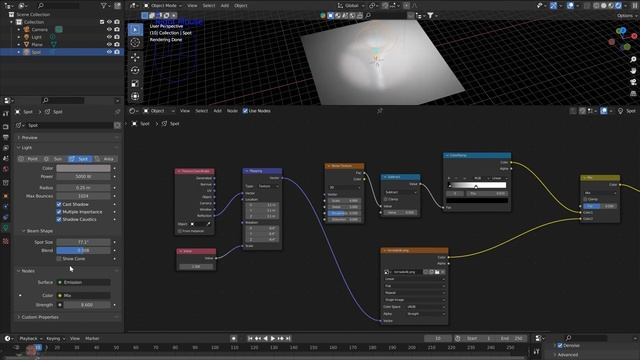The height and width of the screenshot is (360, 640).
Task: Open the viewport Add menu
Action: coord(224,6)
